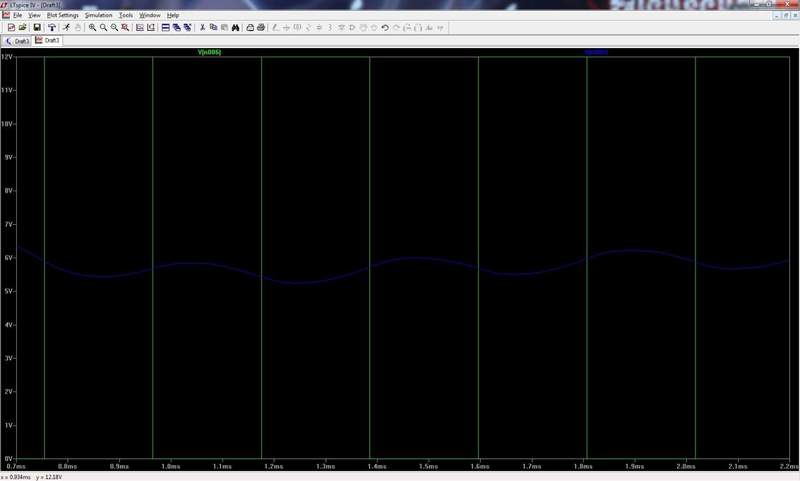Halt the simulation with the hand icon
Viewport: 800px width, 481px height.
tap(78, 28)
